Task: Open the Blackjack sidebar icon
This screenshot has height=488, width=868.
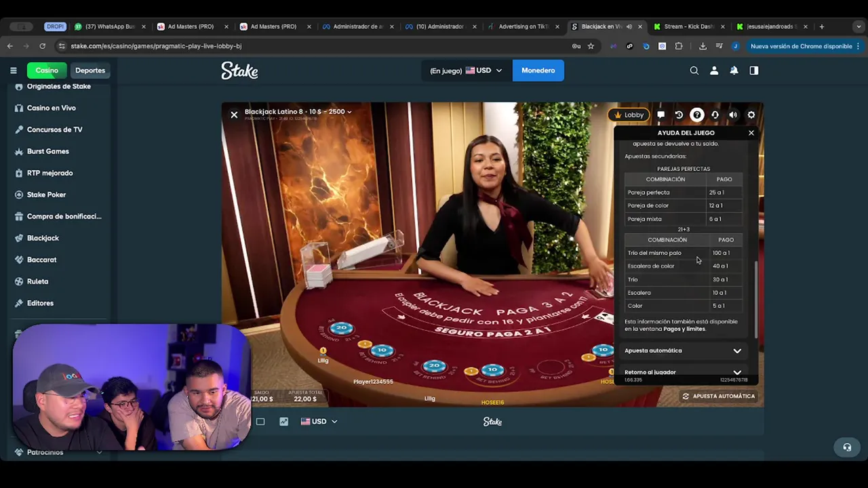Action: [x=19, y=238]
